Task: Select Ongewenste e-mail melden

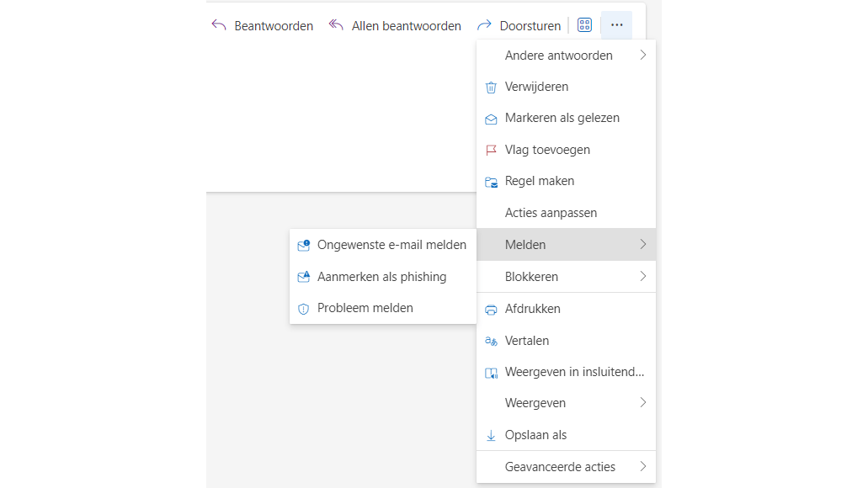Action: click(x=391, y=246)
